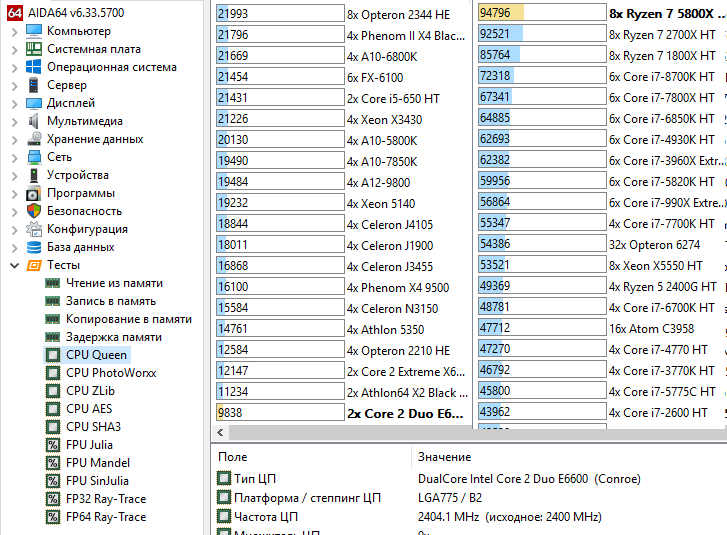Click the Устройства device icon
The height and width of the screenshot is (535, 727).
tap(34, 175)
